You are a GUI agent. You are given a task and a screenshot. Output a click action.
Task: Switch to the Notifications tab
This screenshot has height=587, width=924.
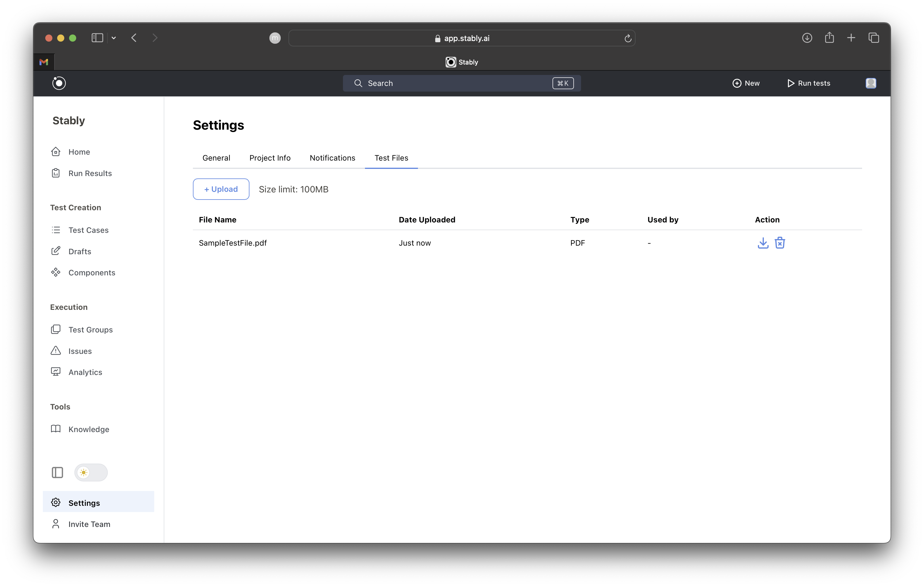(x=332, y=158)
